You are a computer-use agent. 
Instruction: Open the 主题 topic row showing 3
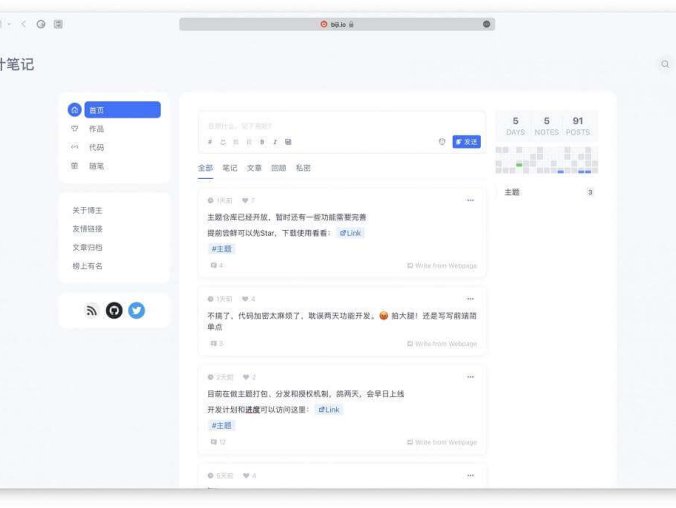click(548, 192)
